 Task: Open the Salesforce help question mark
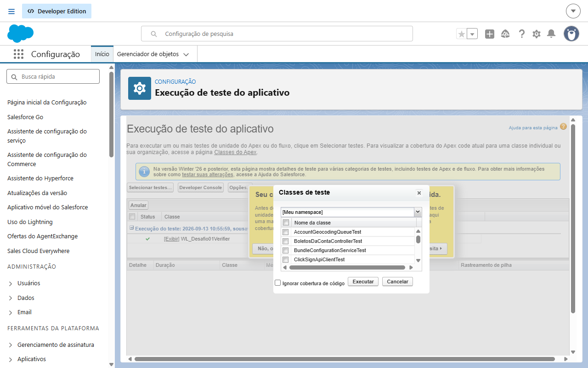point(521,34)
